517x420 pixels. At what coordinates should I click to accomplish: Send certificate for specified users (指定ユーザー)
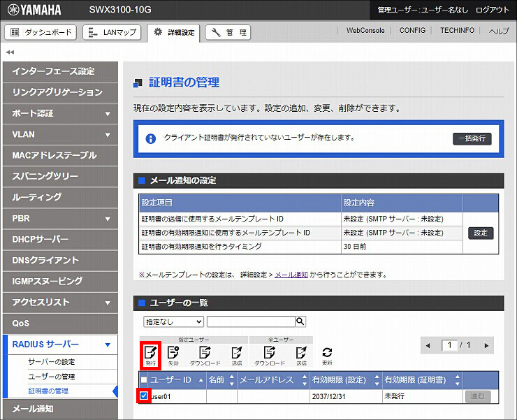pos(237,356)
